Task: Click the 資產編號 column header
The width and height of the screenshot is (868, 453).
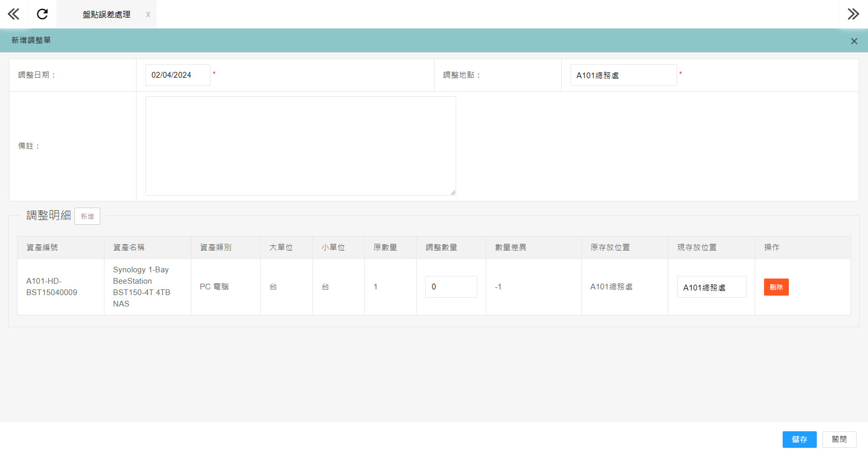Action: click(42, 247)
